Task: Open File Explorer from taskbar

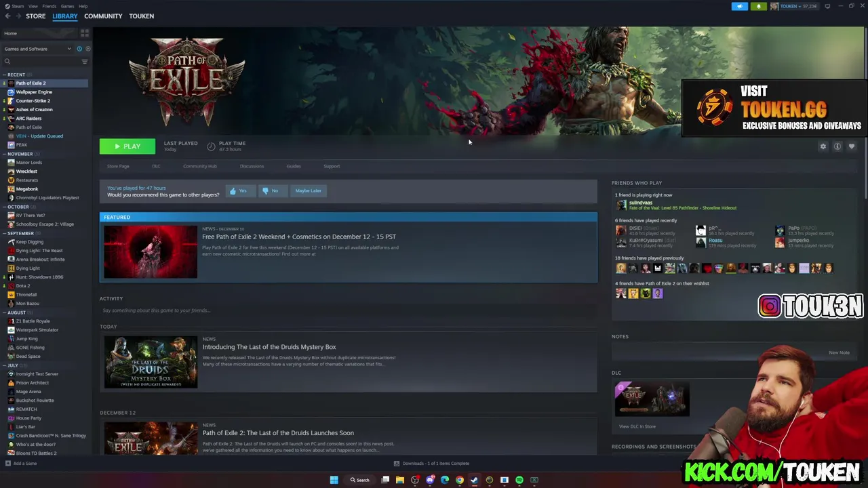Action: (x=400, y=480)
